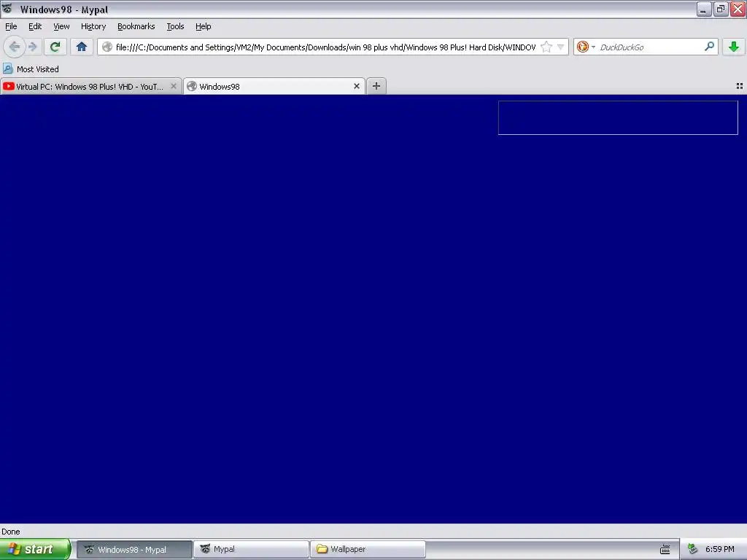Open a new tab with plus button
The height and width of the screenshot is (560, 747).
pos(376,86)
